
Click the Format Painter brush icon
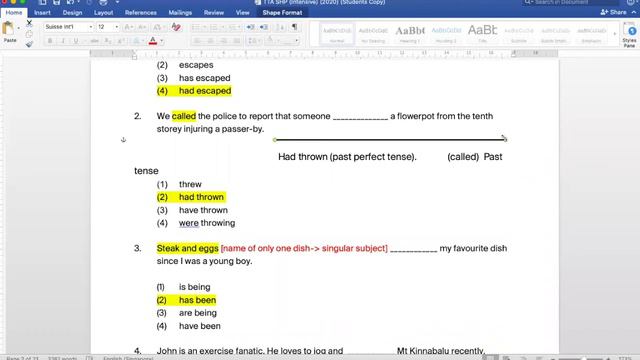click(x=29, y=44)
